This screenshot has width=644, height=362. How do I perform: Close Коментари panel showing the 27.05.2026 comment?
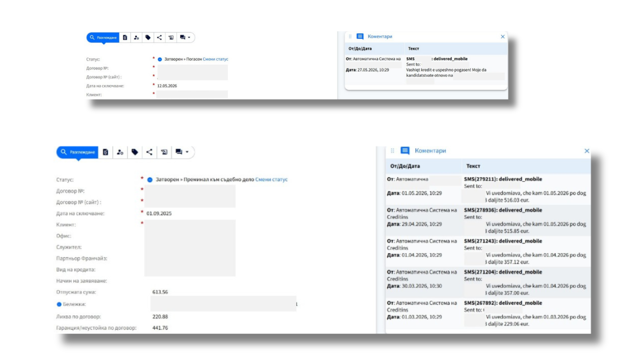[502, 37]
